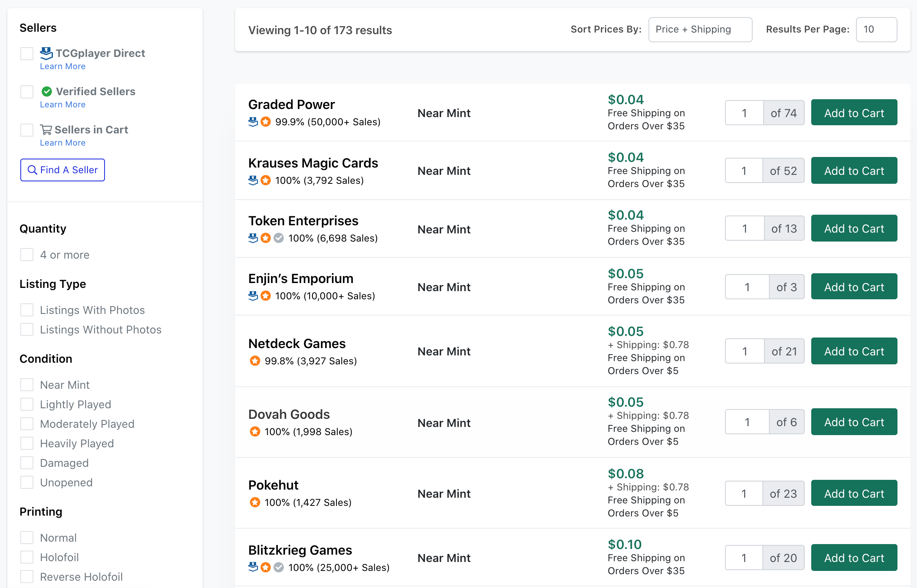Select the Listings With Photos filter
Viewport: 917px width, 588px height.
point(27,309)
